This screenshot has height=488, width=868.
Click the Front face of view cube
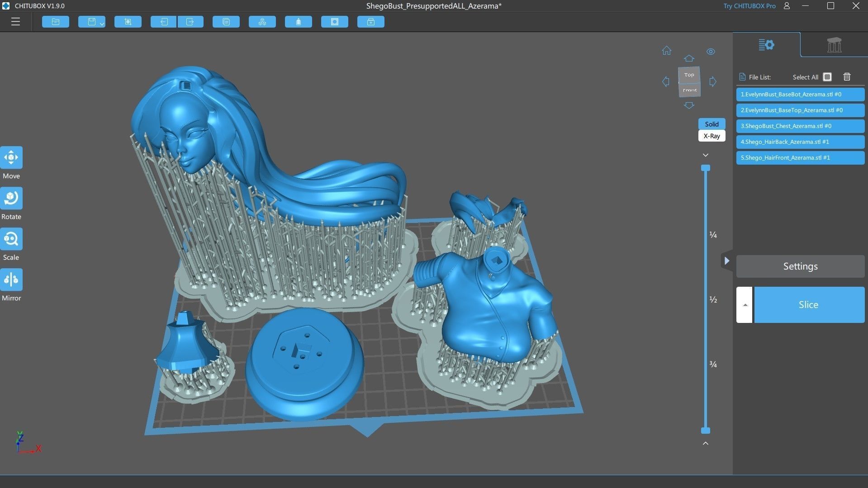pos(689,90)
